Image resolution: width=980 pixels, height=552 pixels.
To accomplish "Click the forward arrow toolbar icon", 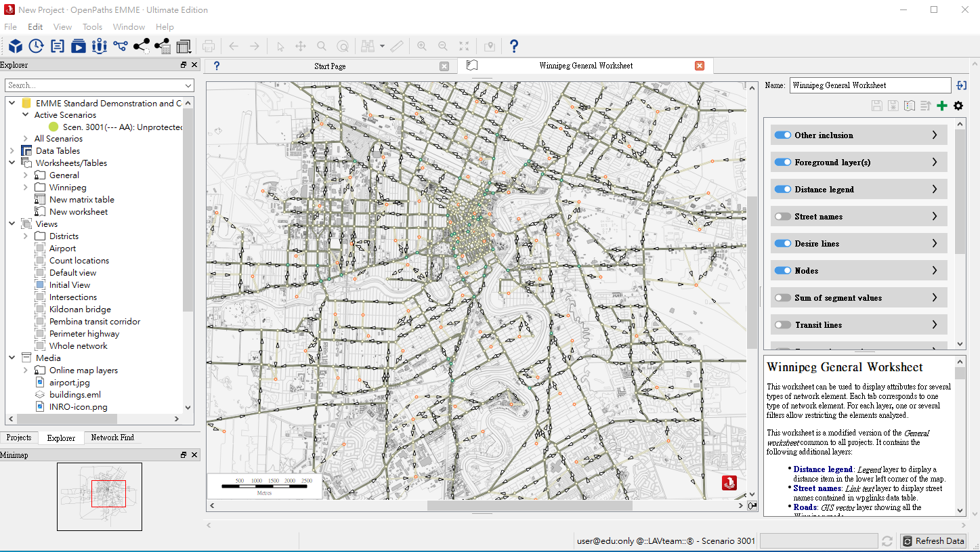I will point(255,46).
